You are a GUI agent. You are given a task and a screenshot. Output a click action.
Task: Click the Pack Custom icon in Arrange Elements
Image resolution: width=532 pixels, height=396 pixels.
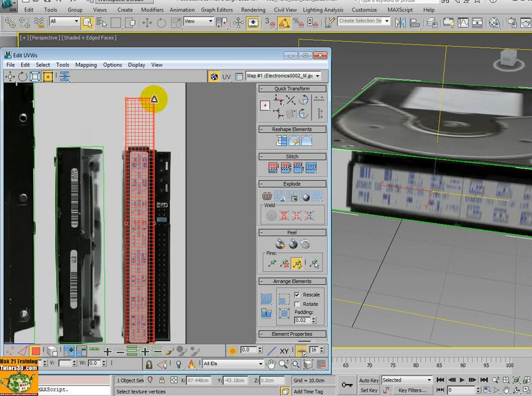tap(266, 299)
